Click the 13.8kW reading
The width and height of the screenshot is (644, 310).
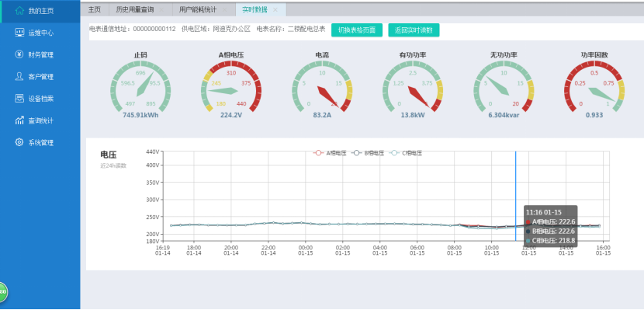click(x=413, y=115)
